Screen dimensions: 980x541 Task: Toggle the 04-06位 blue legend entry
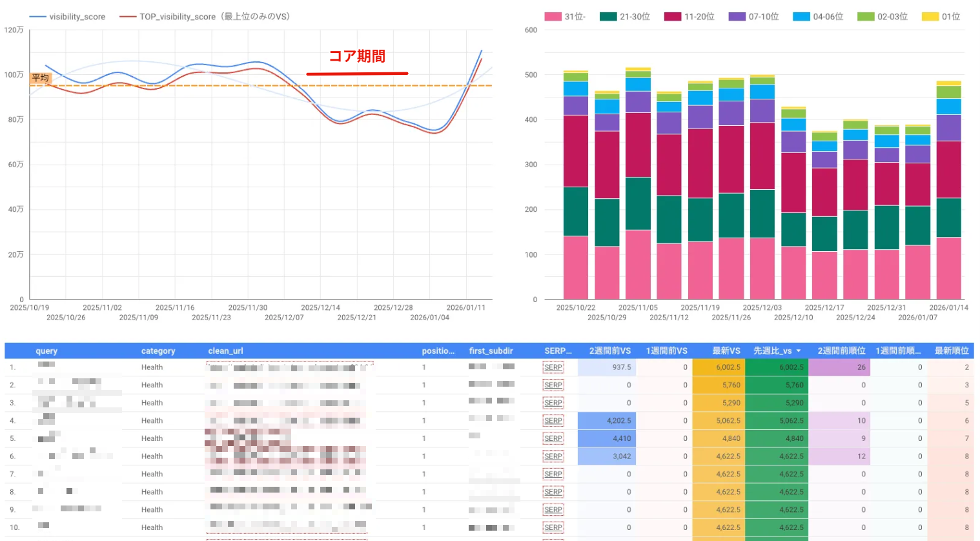(818, 17)
